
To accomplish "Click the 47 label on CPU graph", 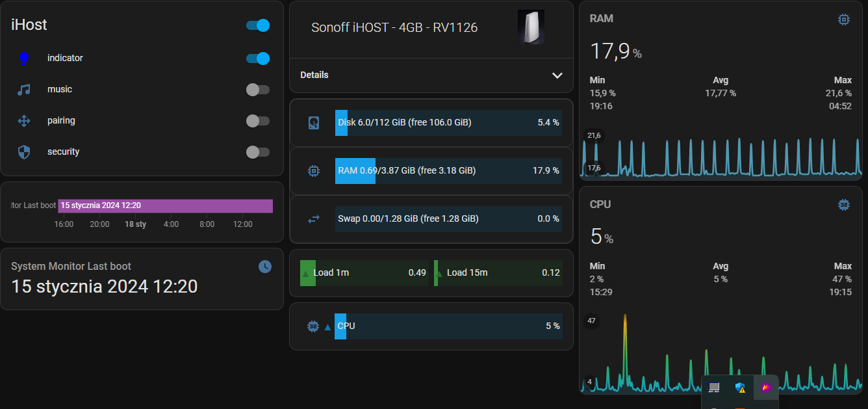I will (591, 321).
